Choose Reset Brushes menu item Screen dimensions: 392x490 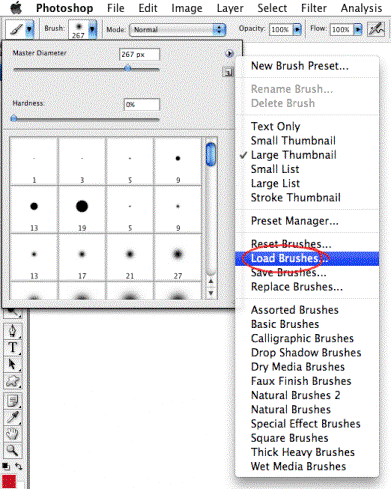pyautogui.click(x=307, y=244)
